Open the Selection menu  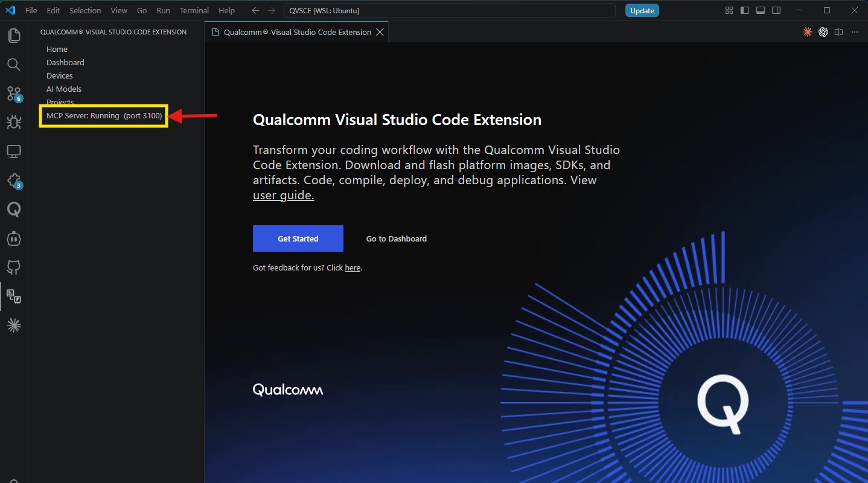(85, 10)
